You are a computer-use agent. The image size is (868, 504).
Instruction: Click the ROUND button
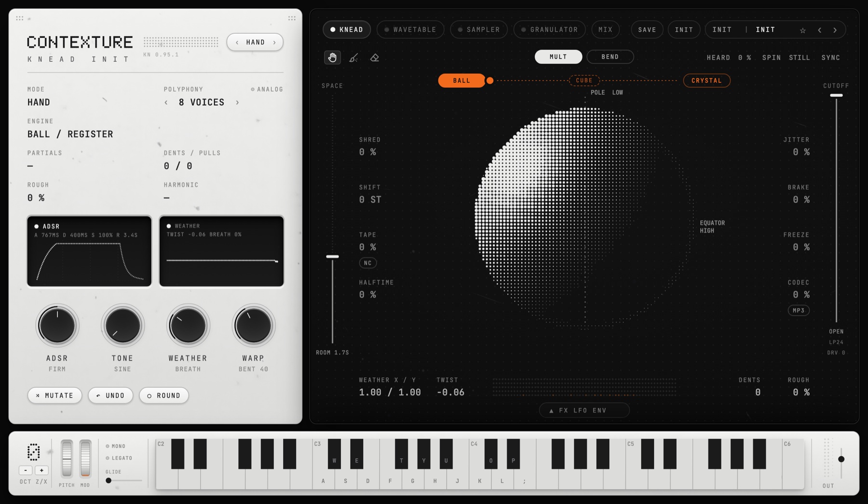click(164, 395)
